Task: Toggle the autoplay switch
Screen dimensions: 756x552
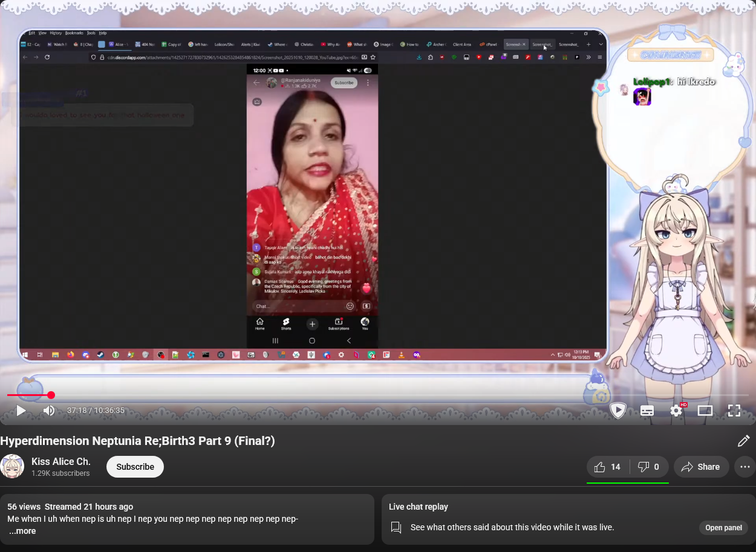Action: [x=618, y=411]
